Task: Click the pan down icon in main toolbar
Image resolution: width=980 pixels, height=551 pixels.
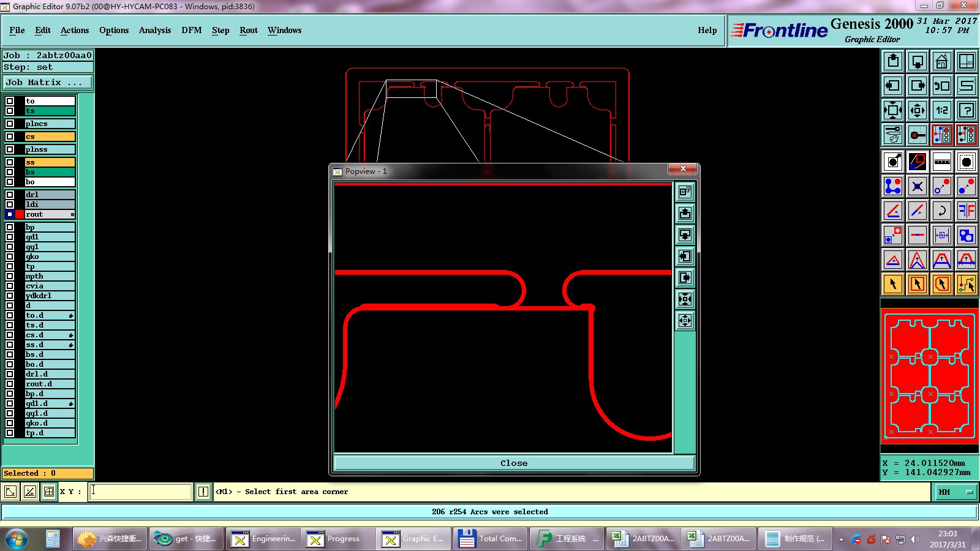Action: click(x=918, y=61)
